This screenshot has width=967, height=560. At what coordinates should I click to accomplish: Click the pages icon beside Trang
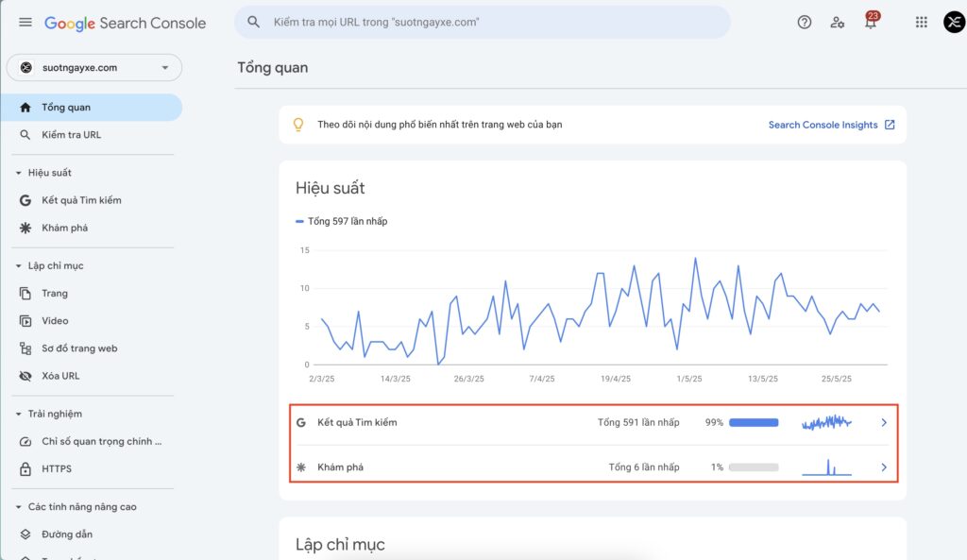(25, 294)
